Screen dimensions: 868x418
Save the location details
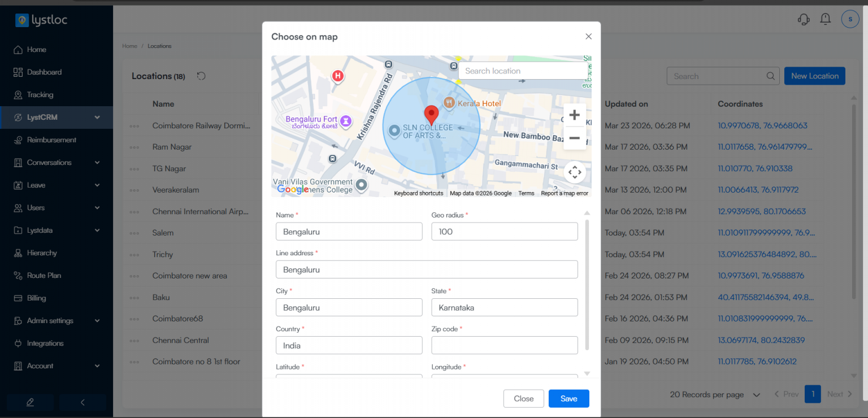tap(568, 399)
